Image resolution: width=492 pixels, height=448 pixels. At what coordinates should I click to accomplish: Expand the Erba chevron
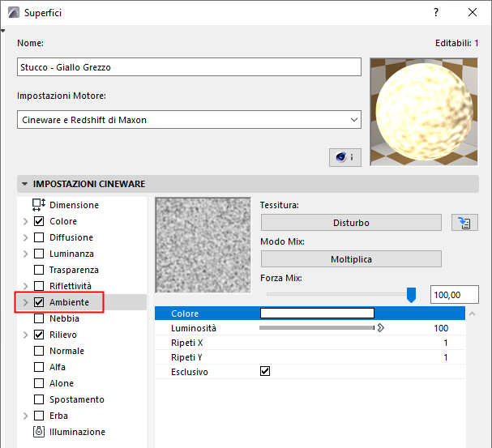(26, 416)
